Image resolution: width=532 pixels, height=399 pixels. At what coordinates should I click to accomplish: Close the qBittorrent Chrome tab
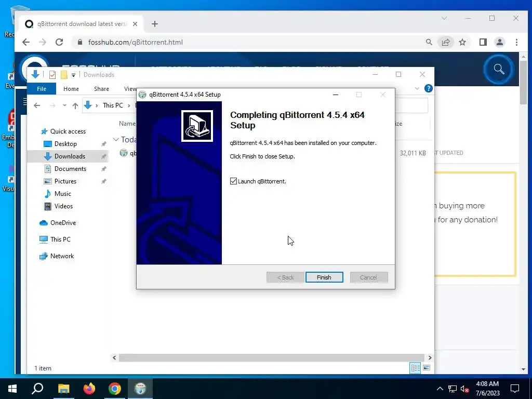point(135,24)
